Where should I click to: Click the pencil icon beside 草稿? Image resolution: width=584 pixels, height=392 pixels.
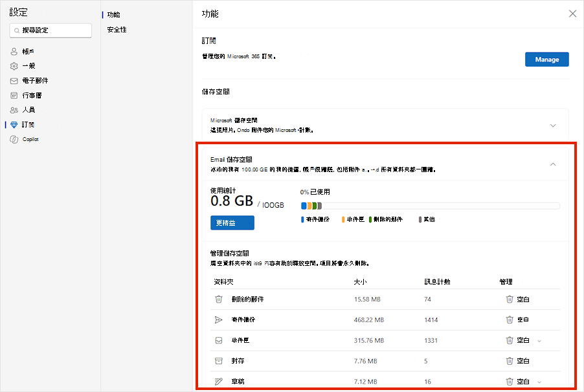pyautogui.click(x=219, y=381)
